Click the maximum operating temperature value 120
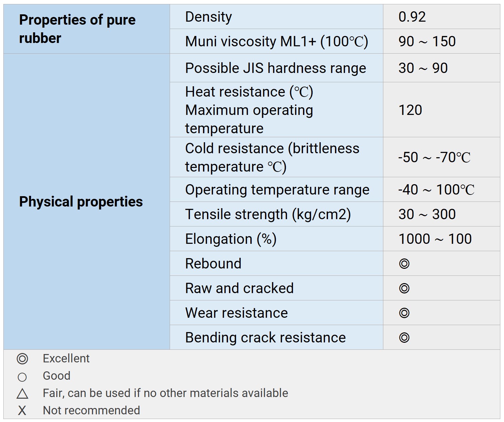Screen dimensions: 504x422 [x=410, y=110]
